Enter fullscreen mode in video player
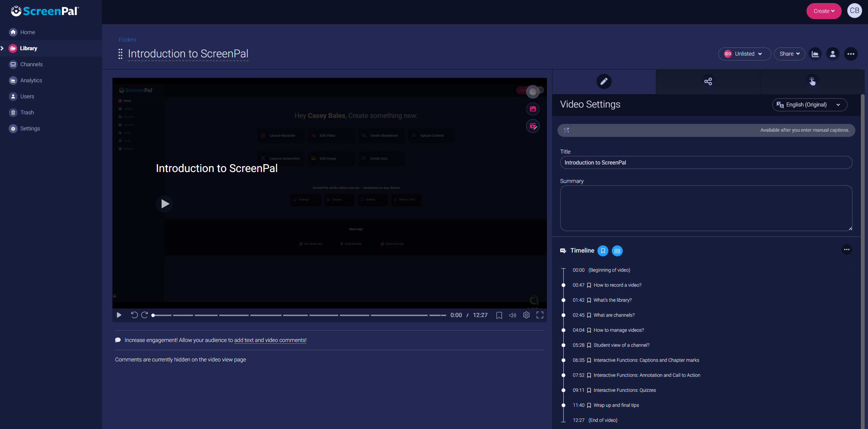 tap(540, 315)
